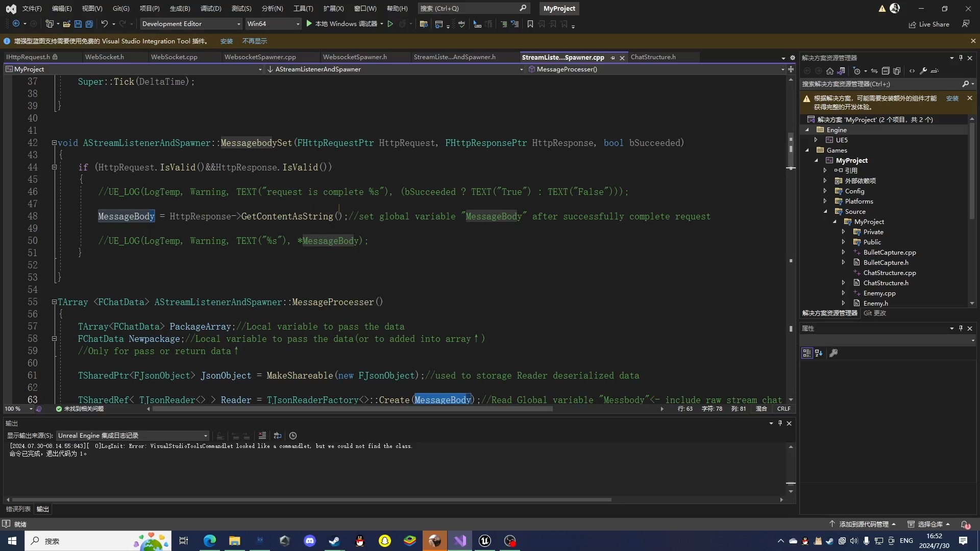Expand the Platforms folder node
The height and width of the screenshot is (551, 980).
825,201
